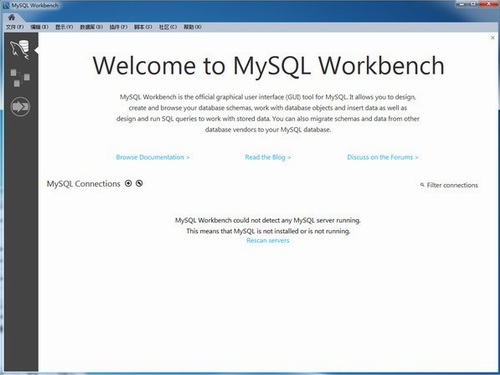Click the Rescan servers link
The width and height of the screenshot is (500, 375).
pos(268,240)
